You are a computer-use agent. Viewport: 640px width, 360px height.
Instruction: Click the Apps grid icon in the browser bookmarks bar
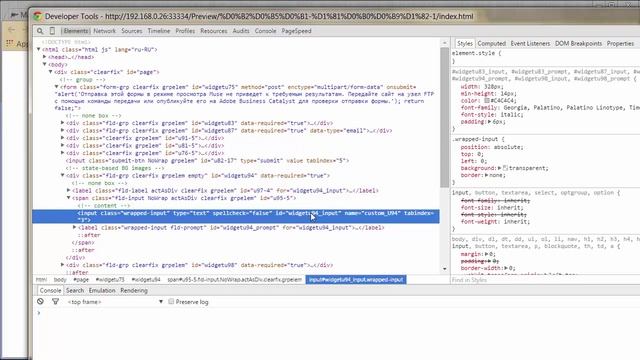9,43
